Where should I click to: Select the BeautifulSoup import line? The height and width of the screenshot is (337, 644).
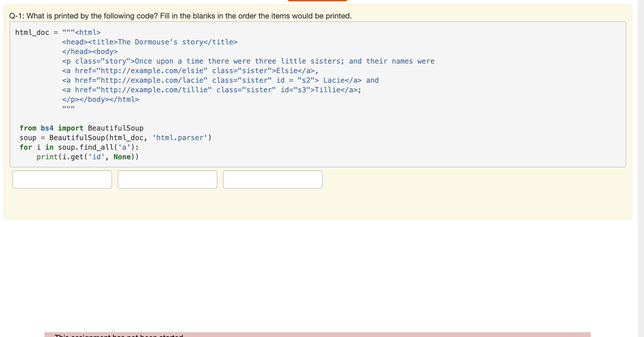pyautogui.click(x=81, y=128)
